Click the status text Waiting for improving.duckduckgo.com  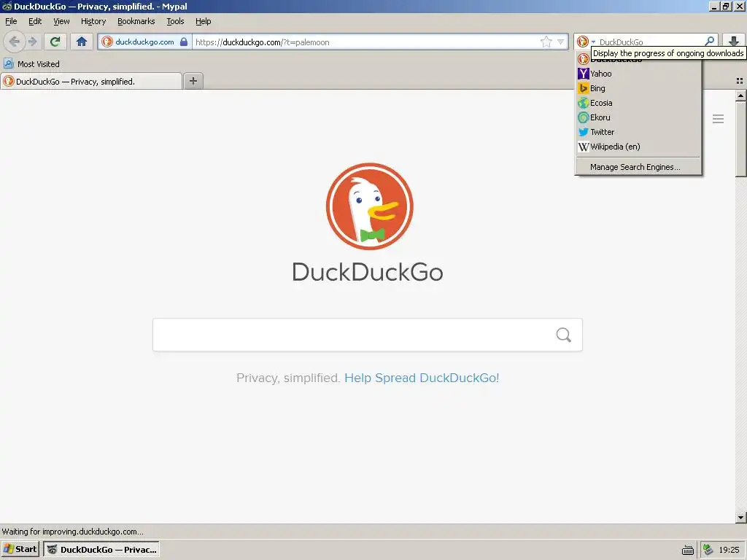point(72,532)
